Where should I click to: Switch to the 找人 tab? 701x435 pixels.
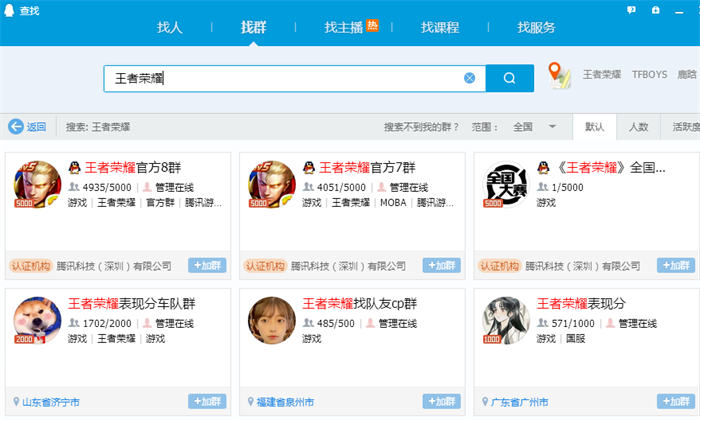click(x=170, y=27)
